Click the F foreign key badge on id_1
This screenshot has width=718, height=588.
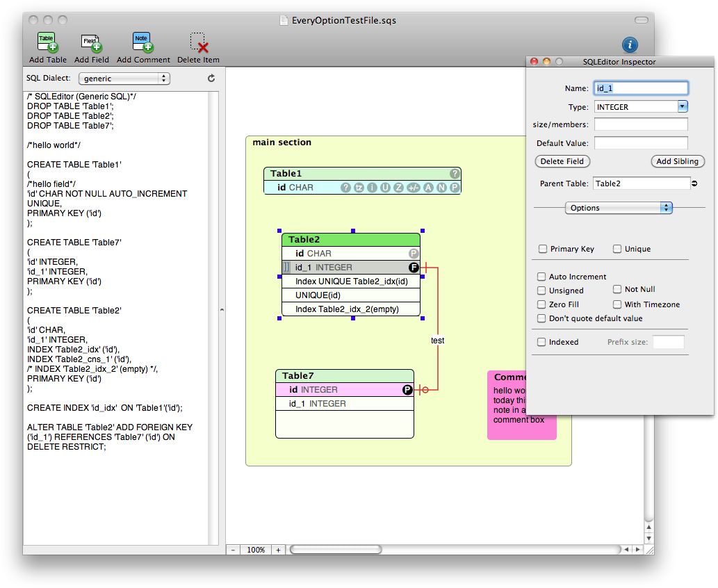(414, 267)
